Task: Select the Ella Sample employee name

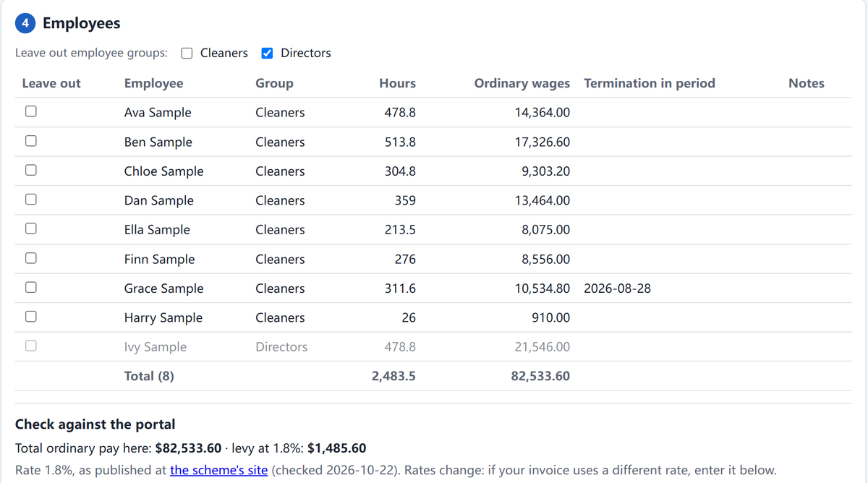Action: click(x=157, y=230)
